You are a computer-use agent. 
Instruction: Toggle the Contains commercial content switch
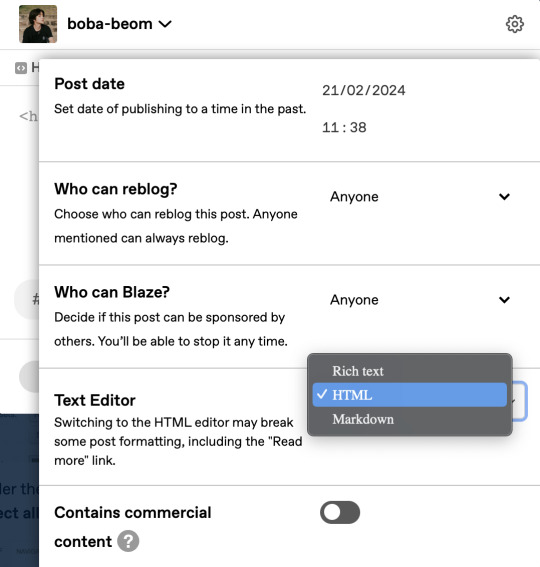coord(340,512)
